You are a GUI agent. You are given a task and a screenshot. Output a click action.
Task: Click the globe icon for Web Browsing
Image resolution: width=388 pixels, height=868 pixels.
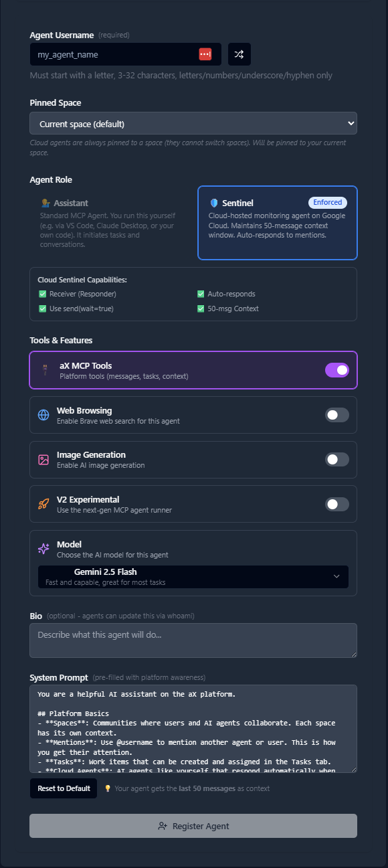pyautogui.click(x=43, y=414)
